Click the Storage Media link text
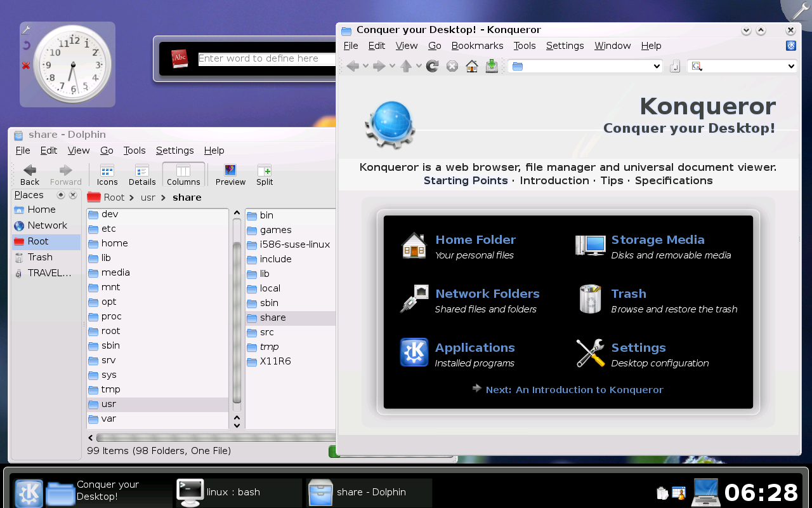This screenshot has height=508, width=812. tap(658, 239)
